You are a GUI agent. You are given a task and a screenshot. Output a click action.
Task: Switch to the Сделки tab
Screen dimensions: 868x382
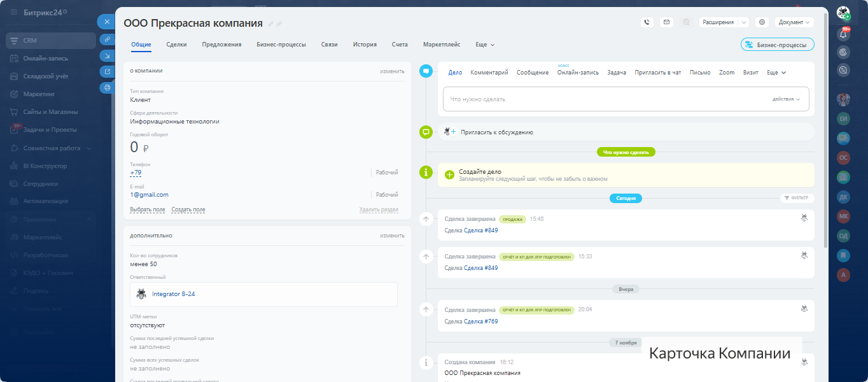tap(176, 45)
